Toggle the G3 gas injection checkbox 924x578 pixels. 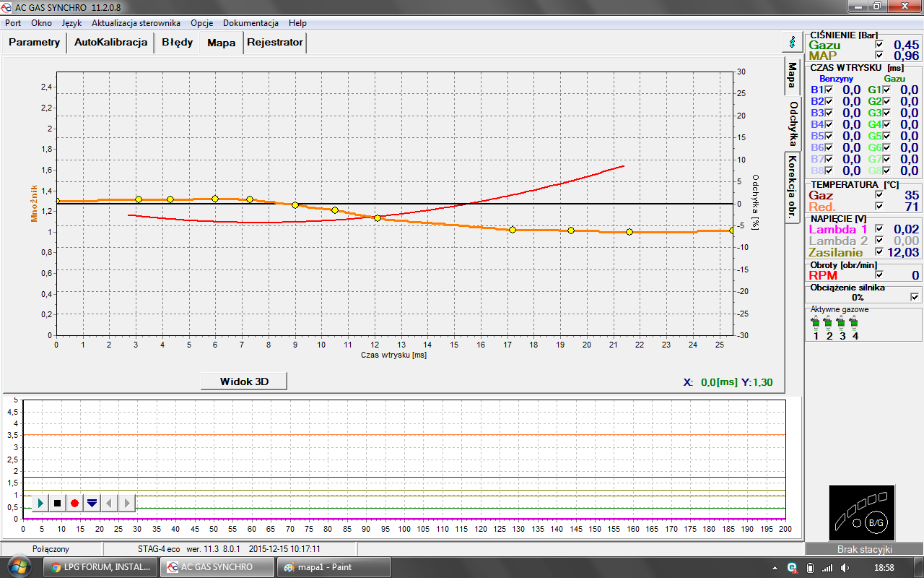[886, 113]
